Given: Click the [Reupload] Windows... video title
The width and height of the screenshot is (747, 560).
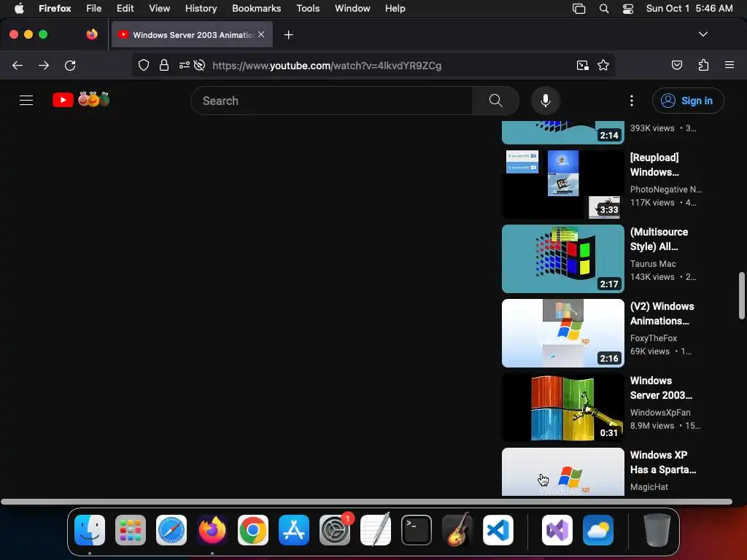Looking at the screenshot, I should (654, 165).
